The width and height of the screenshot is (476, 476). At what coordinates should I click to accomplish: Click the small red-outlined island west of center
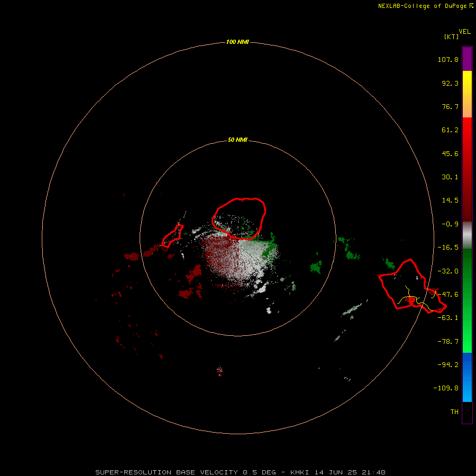[172, 236]
